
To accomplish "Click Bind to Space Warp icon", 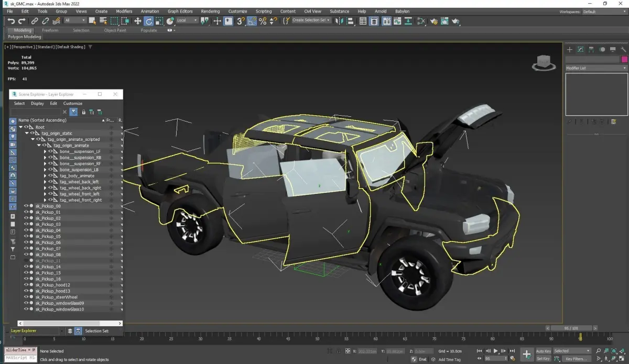I will point(56,21).
